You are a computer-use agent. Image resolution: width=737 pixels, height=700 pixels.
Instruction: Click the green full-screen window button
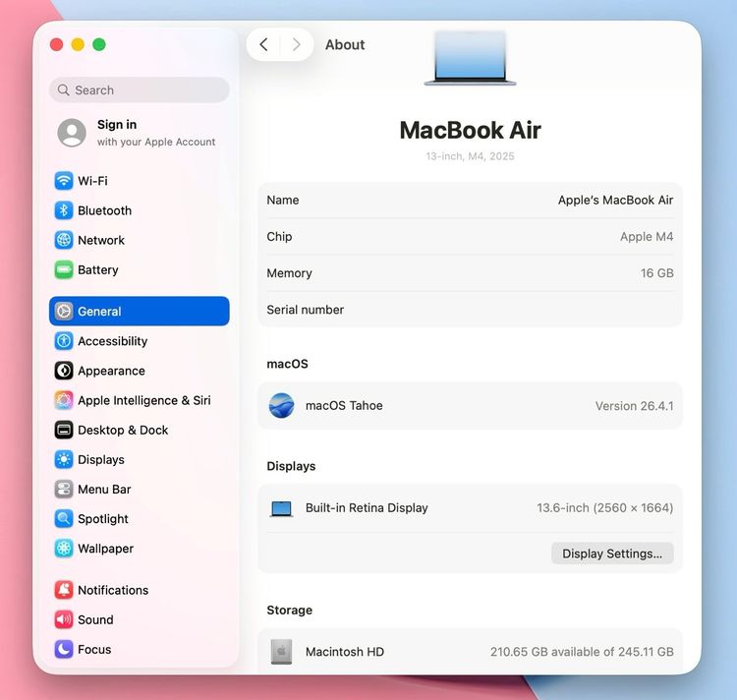[99, 44]
